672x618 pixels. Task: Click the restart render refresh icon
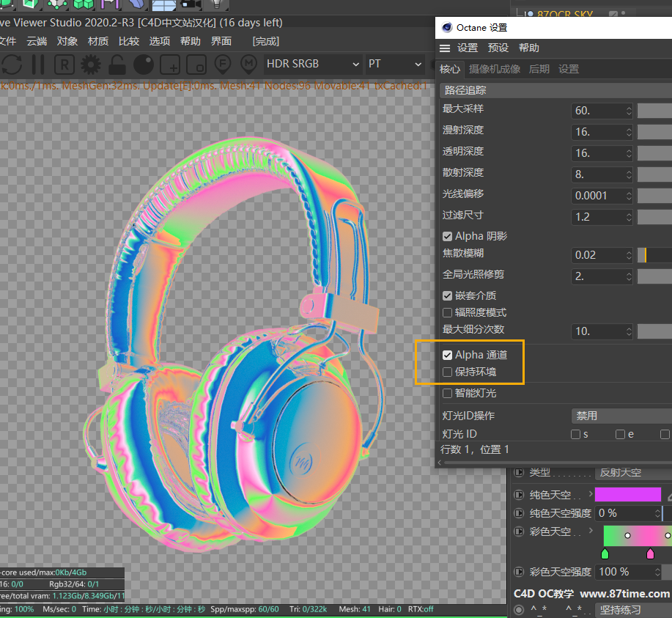click(12, 65)
